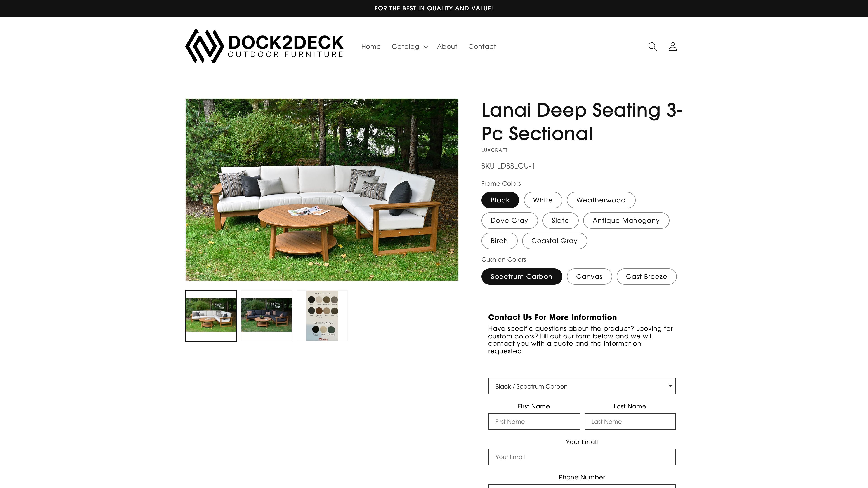The height and width of the screenshot is (488, 868).
Task: Open the About page link
Action: (x=447, y=47)
